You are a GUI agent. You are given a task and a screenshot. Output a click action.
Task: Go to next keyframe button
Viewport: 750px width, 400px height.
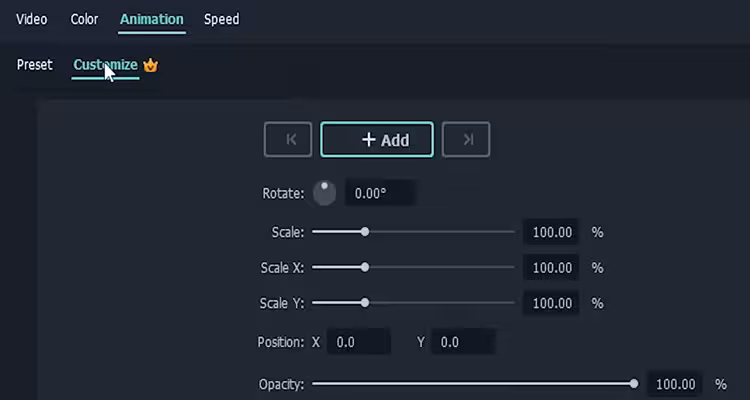pos(466,140)
